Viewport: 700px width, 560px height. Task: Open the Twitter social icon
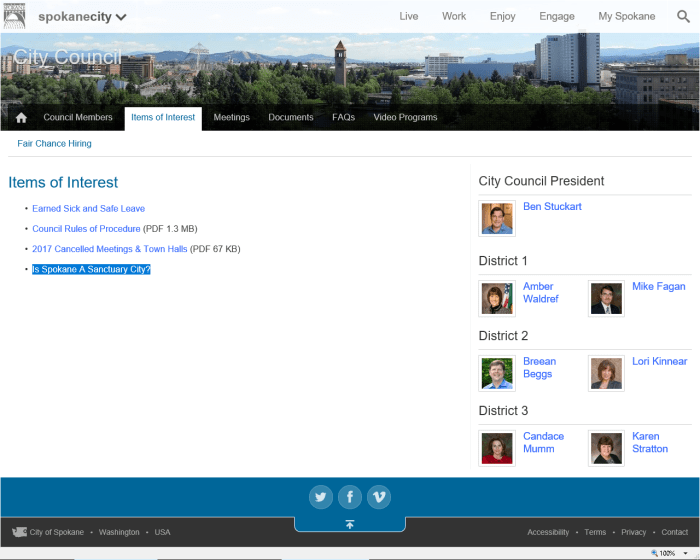(x=320, y=497)
